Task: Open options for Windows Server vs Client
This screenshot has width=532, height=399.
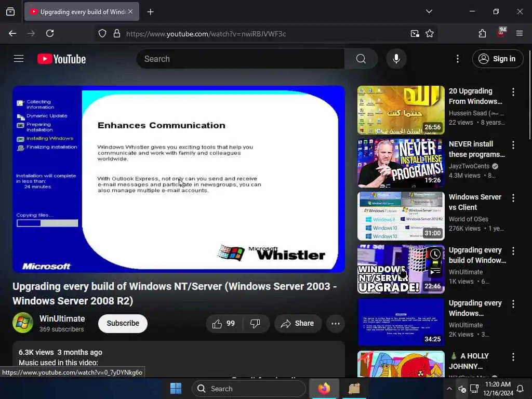Action: (x=513, y=198)
